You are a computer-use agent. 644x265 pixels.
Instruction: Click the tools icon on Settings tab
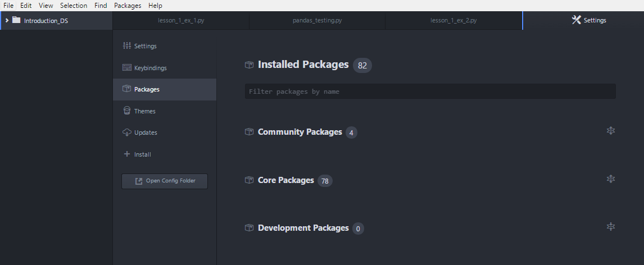point(576,20)
